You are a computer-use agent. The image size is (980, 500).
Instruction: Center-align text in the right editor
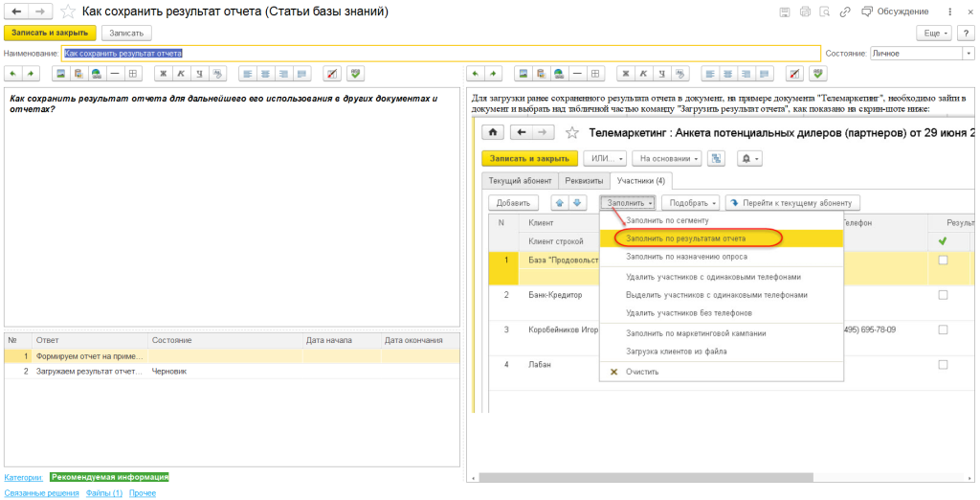point(727,74)
